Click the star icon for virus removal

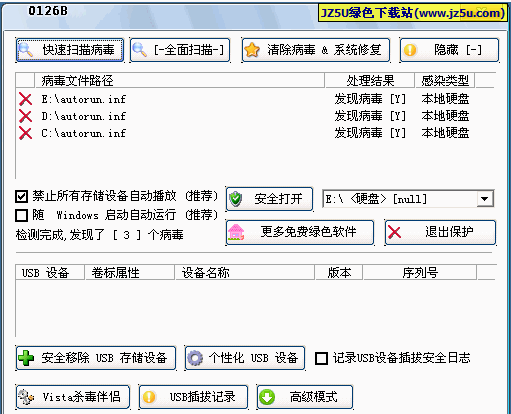click(x=252, y=50)
